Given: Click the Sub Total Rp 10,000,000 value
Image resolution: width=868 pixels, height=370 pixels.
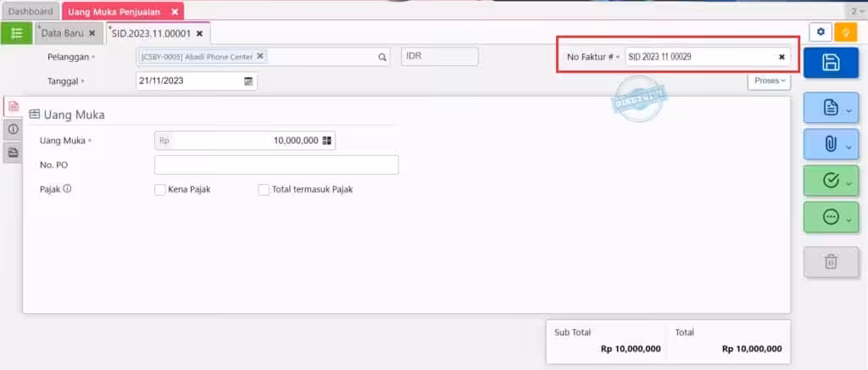Looking at the screenshot, I should point(631,349).
